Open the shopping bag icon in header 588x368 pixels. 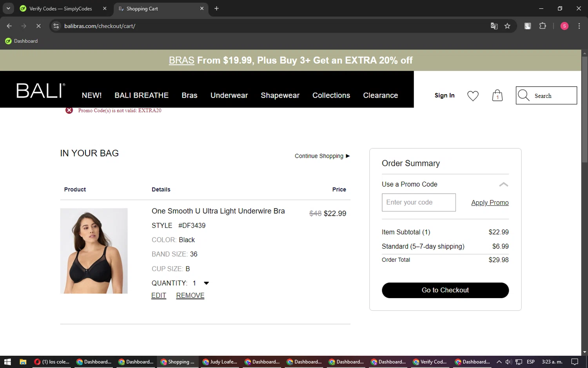[497, 95]
